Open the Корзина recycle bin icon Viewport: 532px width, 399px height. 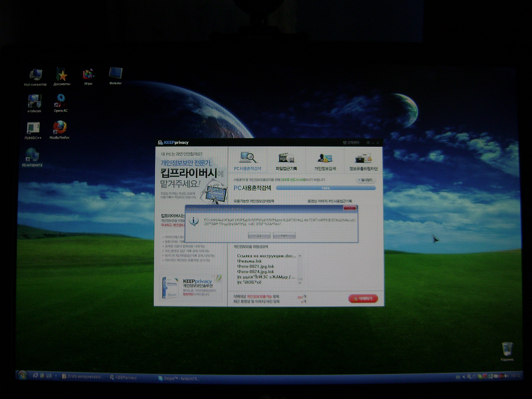(x=507, y=351)
